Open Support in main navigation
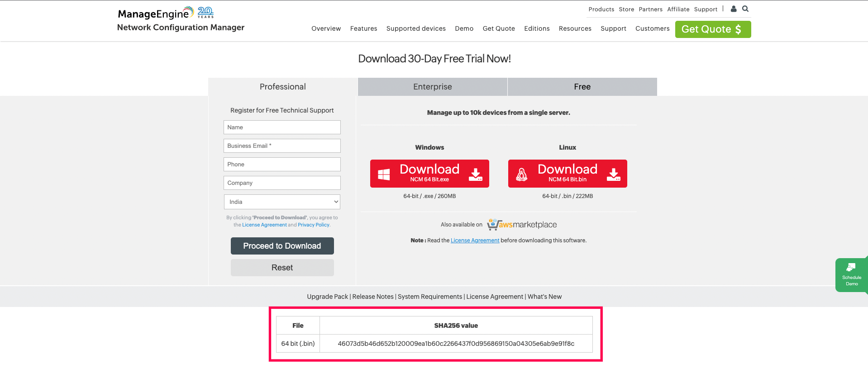 click(613, 28)
